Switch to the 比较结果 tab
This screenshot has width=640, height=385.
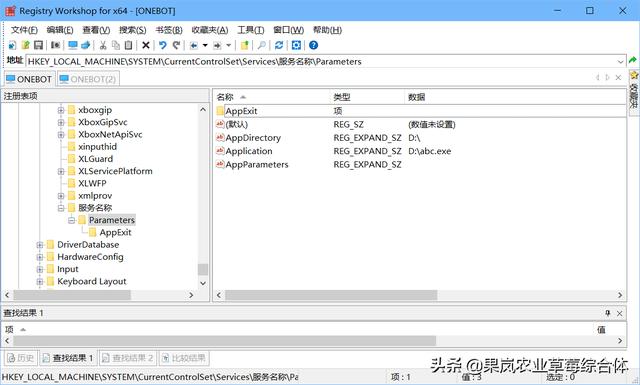click(183, 358)
